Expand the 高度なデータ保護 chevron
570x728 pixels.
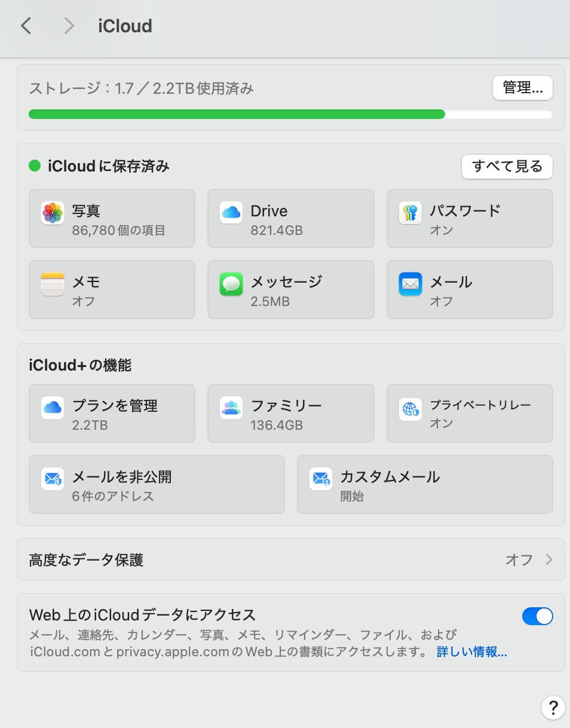549,560
